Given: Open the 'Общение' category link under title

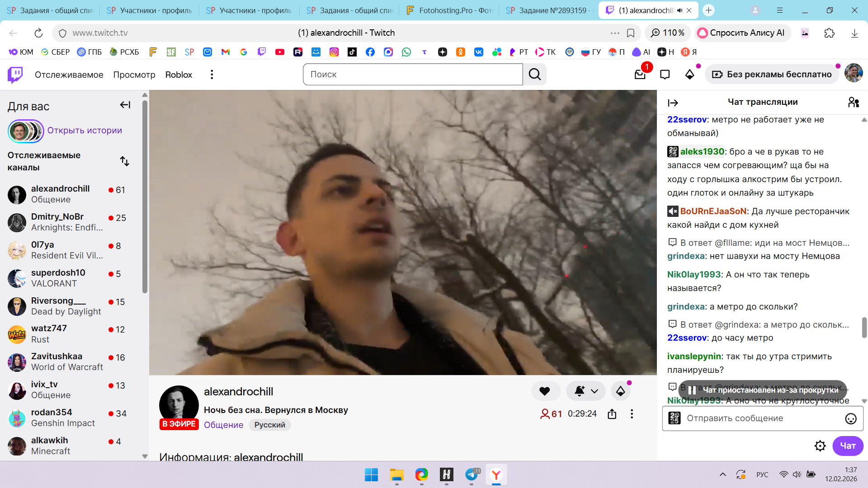Looking at the screenshot, I should (223, 425).
